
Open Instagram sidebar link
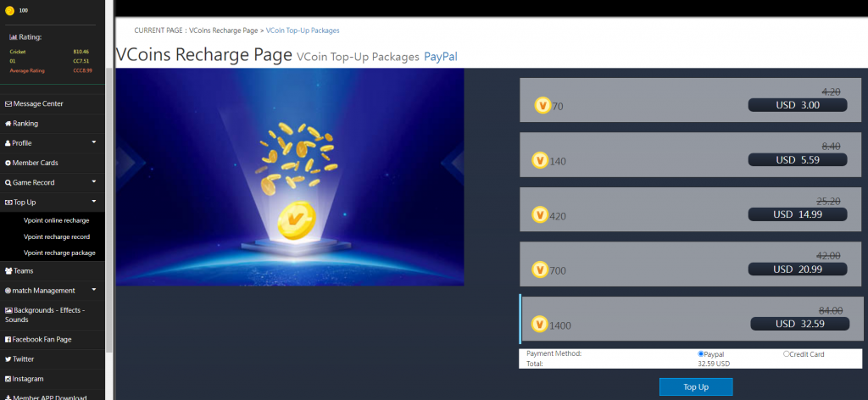[x=52, y=379]
